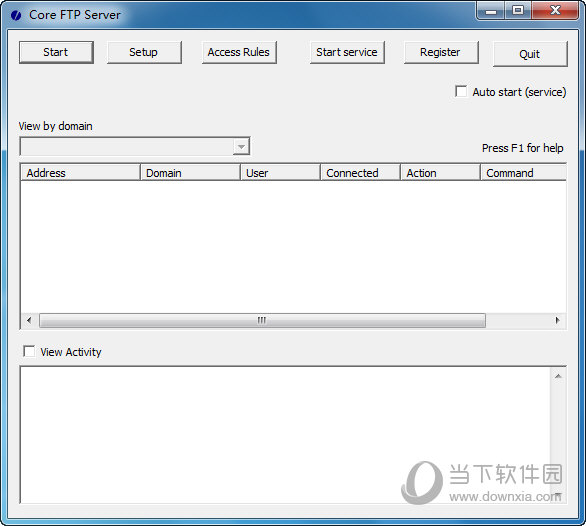Viewport: 586px width, 526px height.
Task: Click the connection list horizontal scrollbar thumb
Action: coord(262,320)
